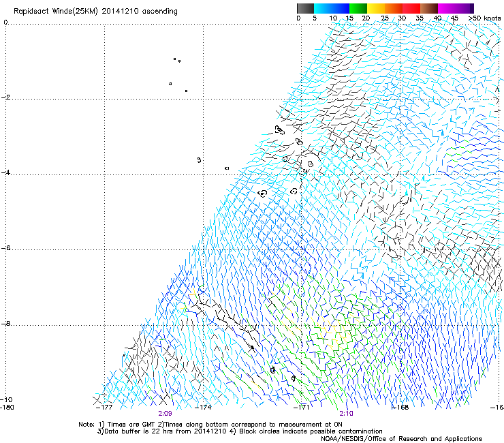The height and width of the screenshot is (443, 504).
Task: Click the note line starting 'Note: 1) Times are GMT'
Action: 210,425
